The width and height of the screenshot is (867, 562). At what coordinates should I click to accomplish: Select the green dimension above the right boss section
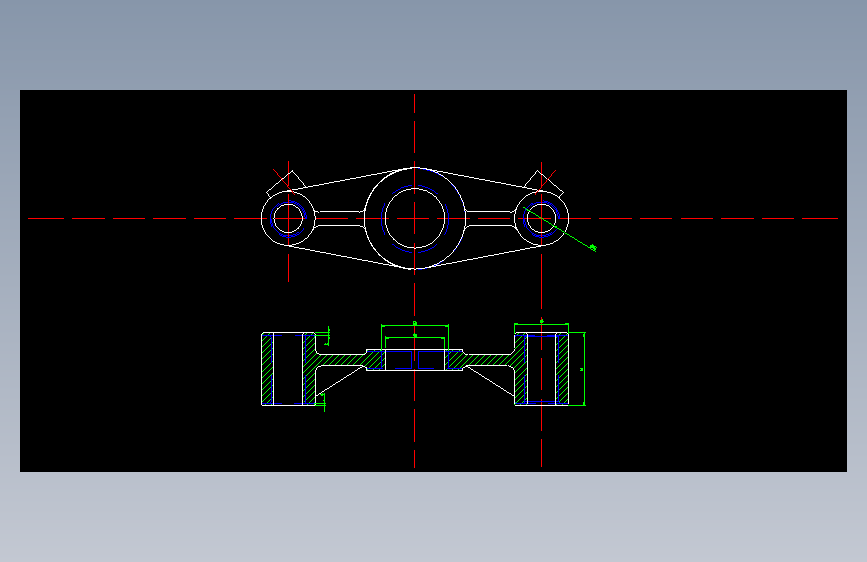click(x=541, y=324)
